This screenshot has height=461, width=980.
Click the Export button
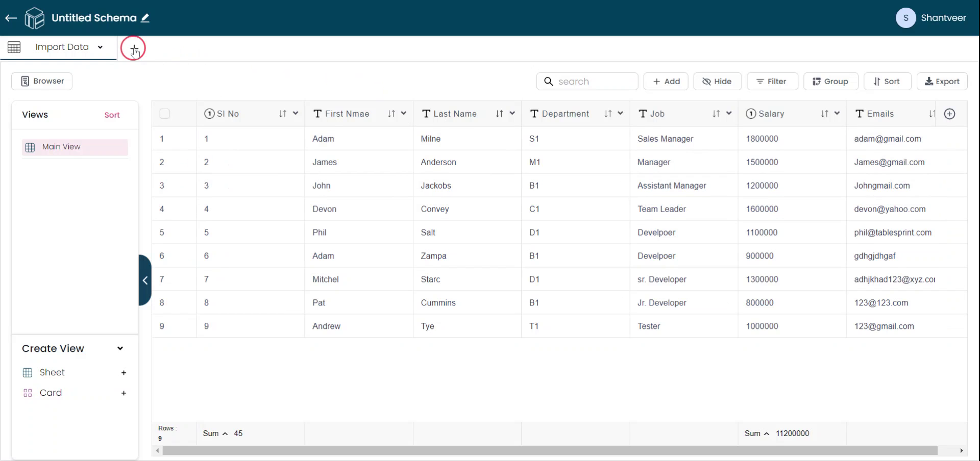coord(942,82)
